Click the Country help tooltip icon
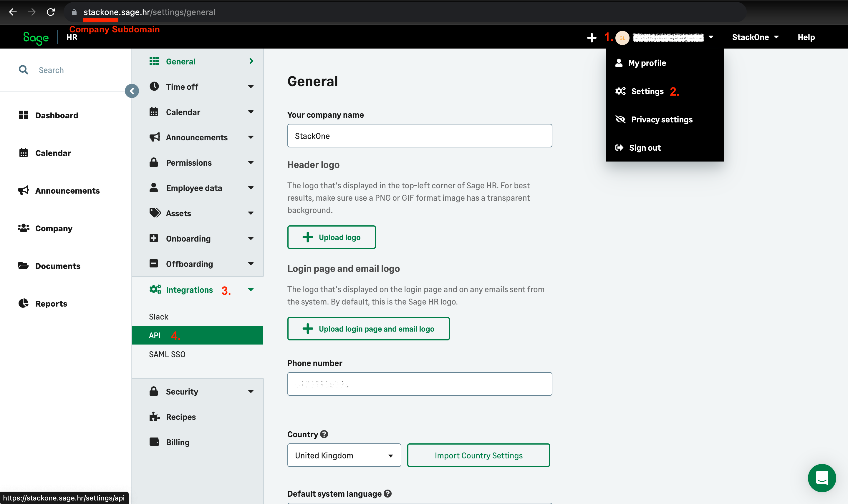 (324, 434)
